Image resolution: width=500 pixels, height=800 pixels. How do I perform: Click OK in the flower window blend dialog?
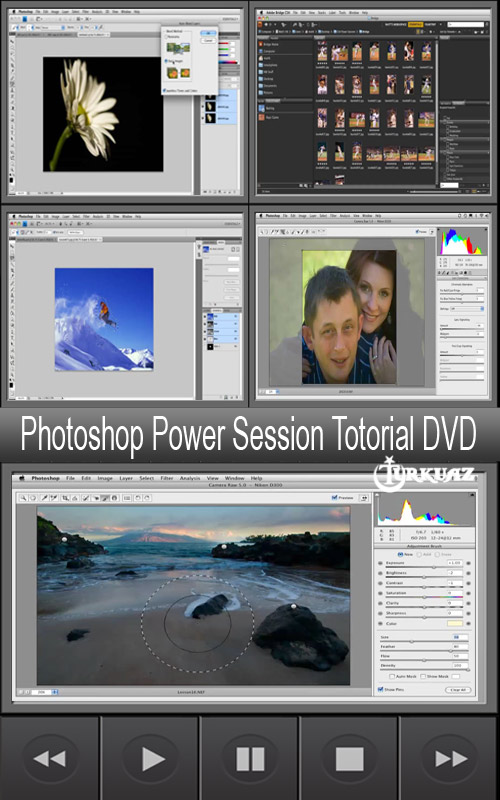(x=208, y=33)
